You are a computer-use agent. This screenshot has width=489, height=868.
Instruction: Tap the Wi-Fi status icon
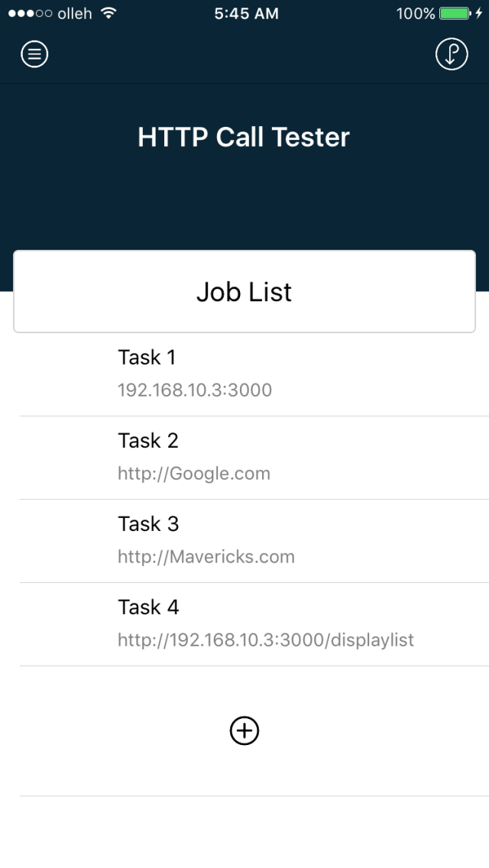tap(108, 13)
